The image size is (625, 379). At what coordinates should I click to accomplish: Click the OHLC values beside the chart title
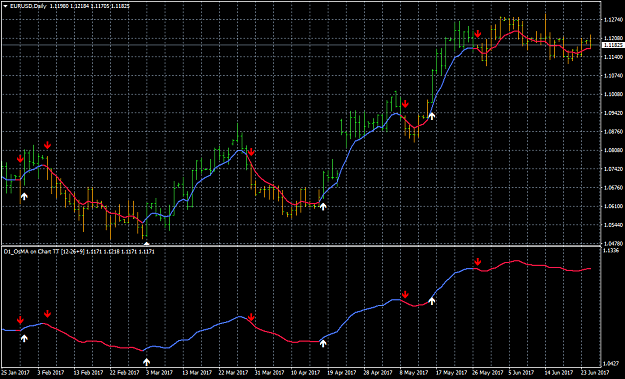click(90, 6)
